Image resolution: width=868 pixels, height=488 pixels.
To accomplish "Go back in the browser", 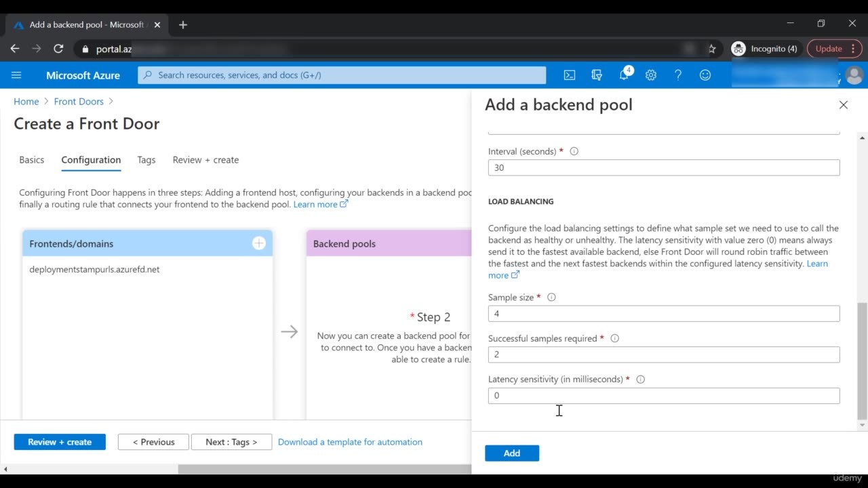I will click(x=15, y=49).
